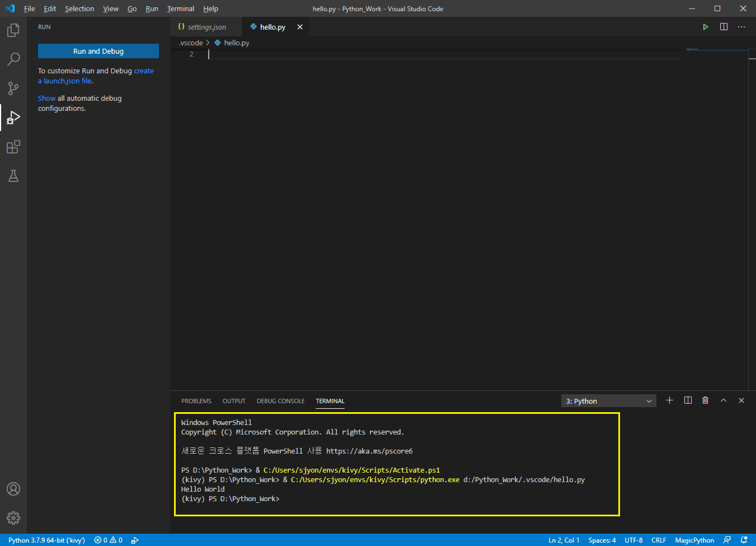Run Python file with the play icon

coord(706,27)
